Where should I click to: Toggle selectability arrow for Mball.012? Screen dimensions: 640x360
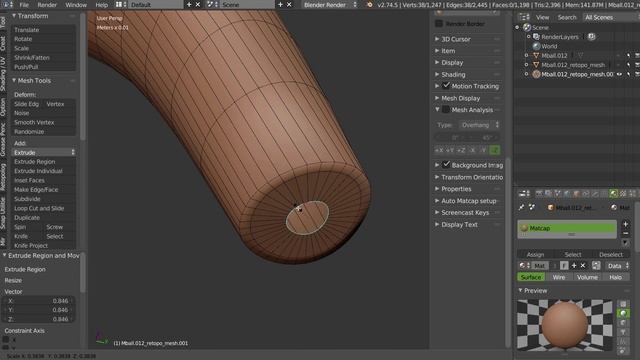[x=629, y=56]
